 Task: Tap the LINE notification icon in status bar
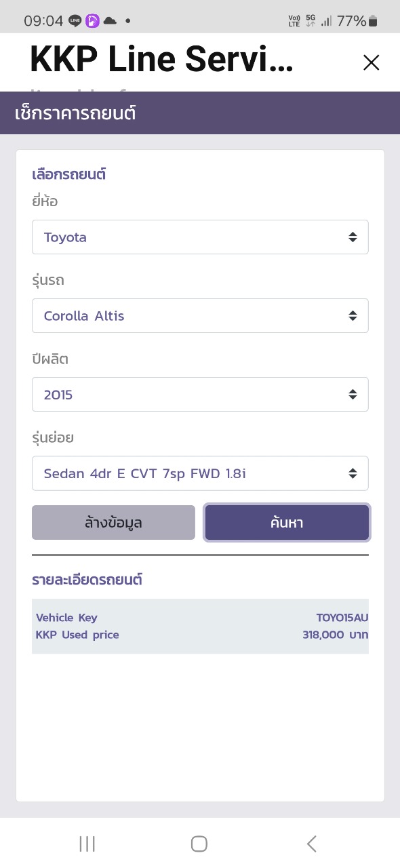point(75,21)
